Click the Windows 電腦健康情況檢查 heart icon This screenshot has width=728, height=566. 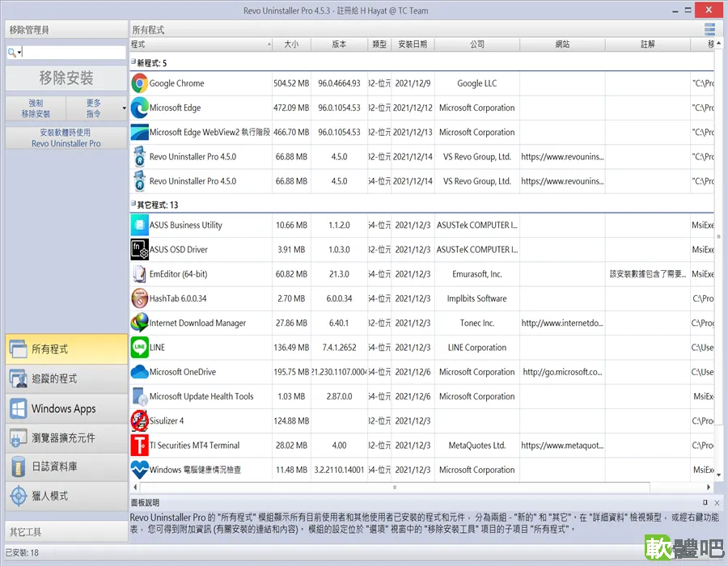pos(139,470)
